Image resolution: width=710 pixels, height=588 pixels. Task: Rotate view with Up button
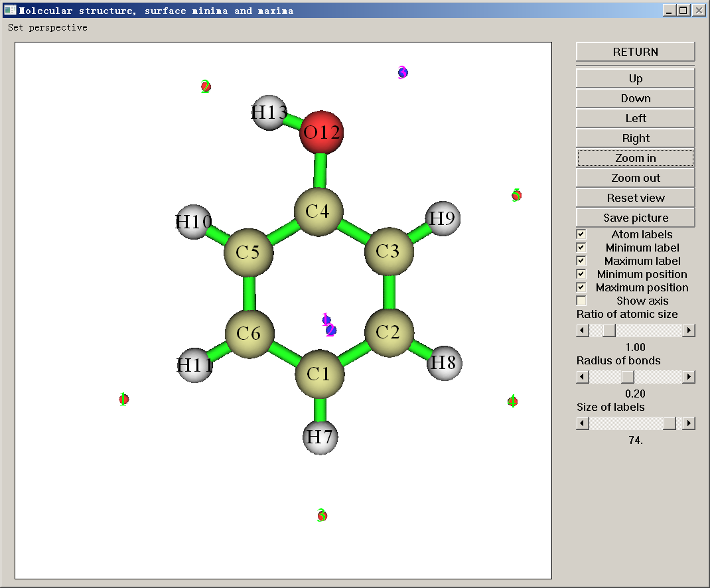point(635,78)
